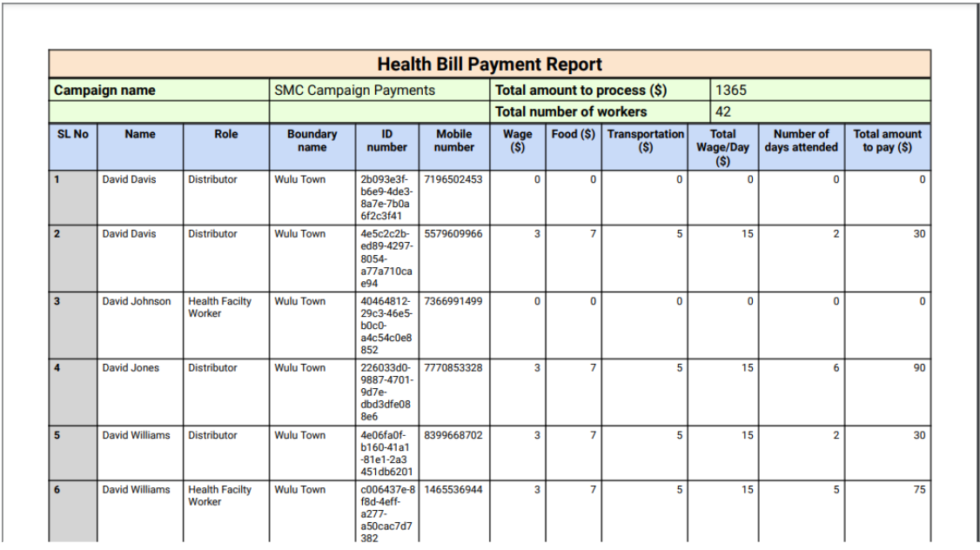Click the David Johnson name cell

click(137, 301)
